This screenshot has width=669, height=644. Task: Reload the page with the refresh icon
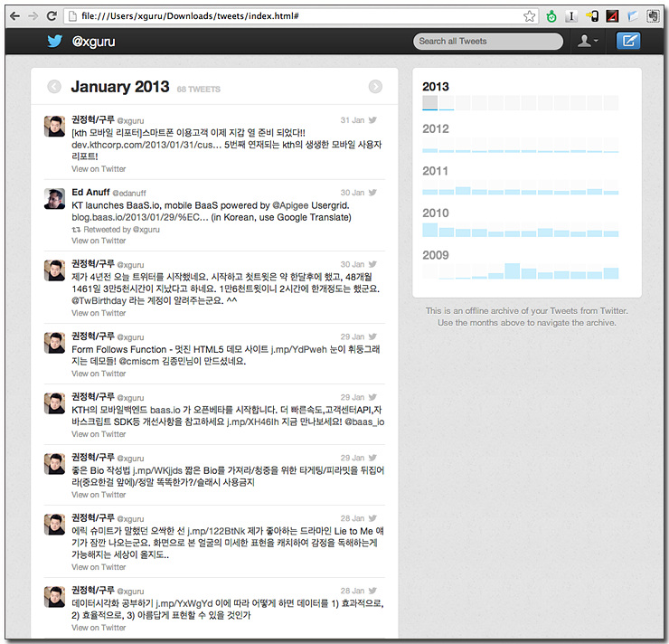(x=52, y=16)
